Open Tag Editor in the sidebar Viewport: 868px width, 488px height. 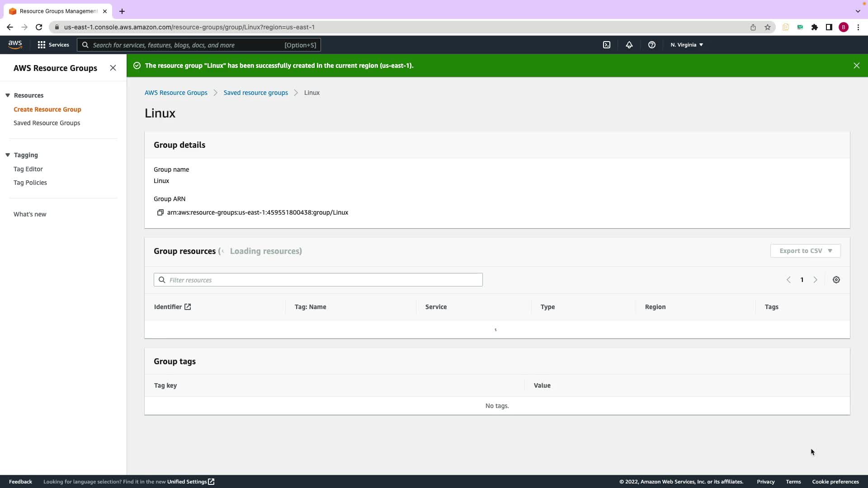[28, 169]
